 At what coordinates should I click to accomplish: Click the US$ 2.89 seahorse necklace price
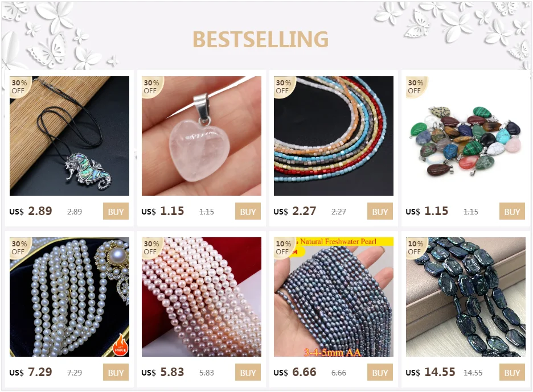[x=31, y=211]
